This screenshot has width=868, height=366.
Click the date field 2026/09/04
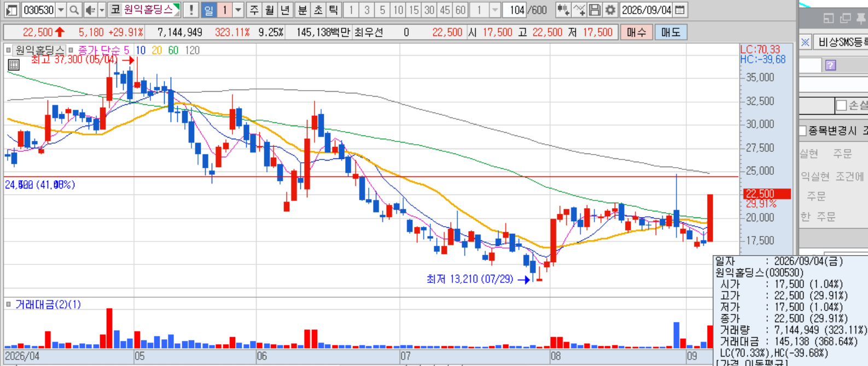646,10
